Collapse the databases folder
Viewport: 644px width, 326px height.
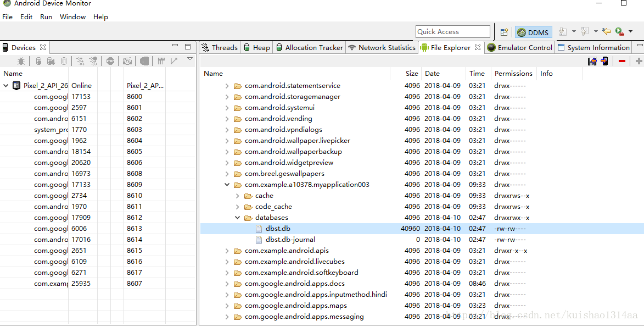(237, 218)
